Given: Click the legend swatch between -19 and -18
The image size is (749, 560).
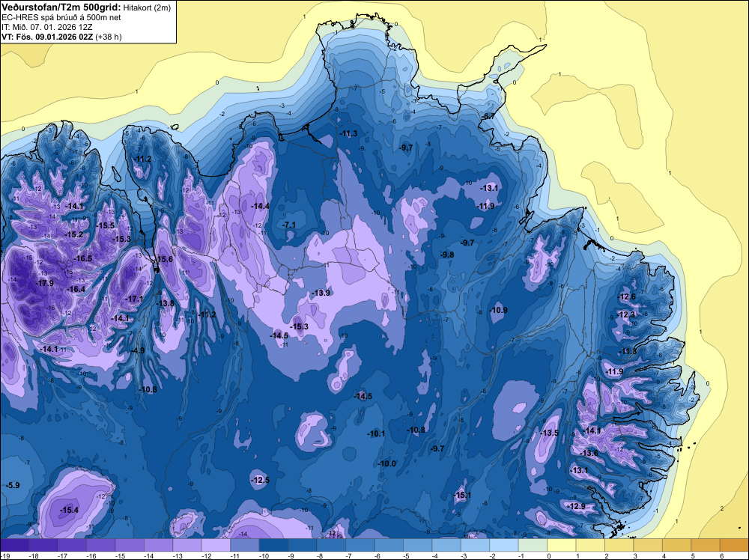Looking at the screenshot, I should pos(14,545).
